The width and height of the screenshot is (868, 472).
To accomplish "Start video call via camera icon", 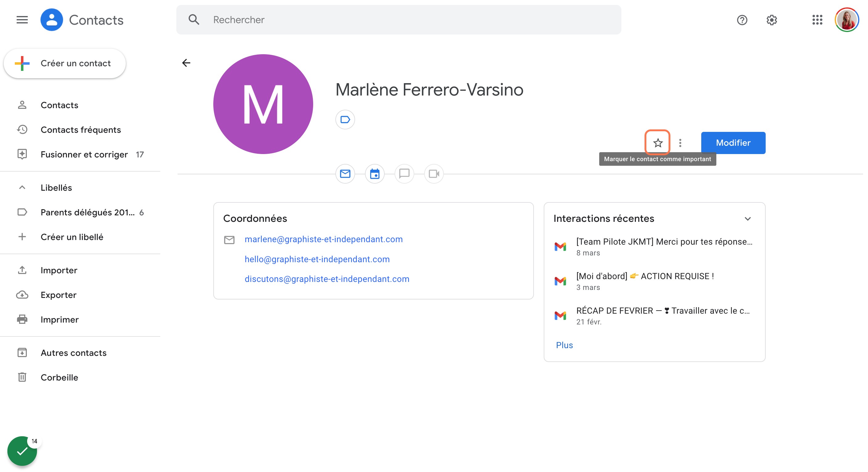I will pyautogui.click(x=434, y=174).
